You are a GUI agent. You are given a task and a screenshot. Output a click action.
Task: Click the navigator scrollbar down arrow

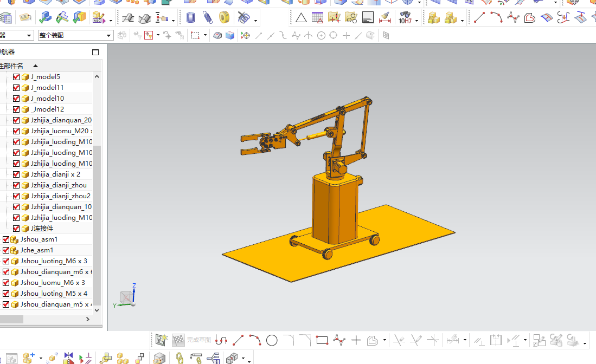97,310
